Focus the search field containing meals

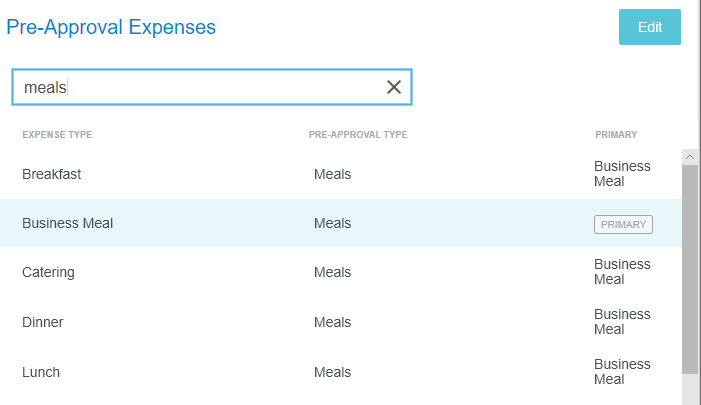click(x=200, y=87)
